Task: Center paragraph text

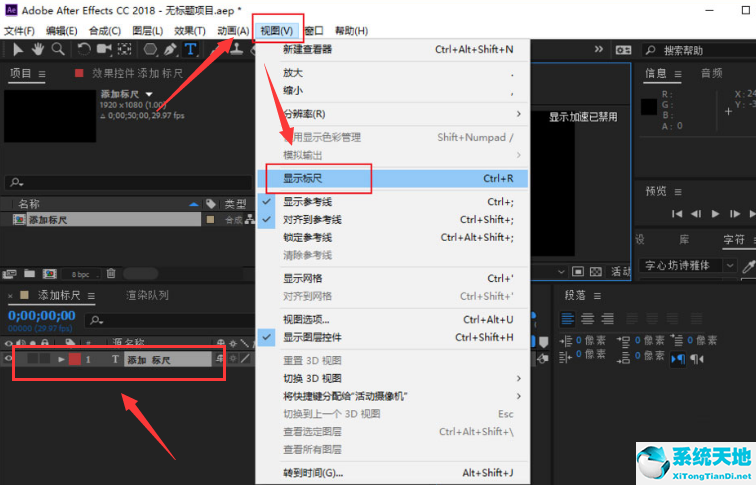Action: tap(587, 318)
